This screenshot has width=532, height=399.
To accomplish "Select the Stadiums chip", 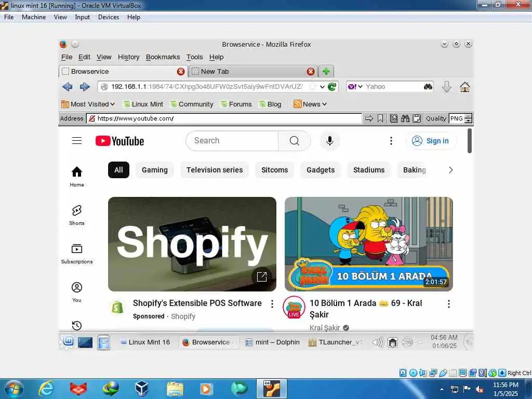I will point(369,170).
